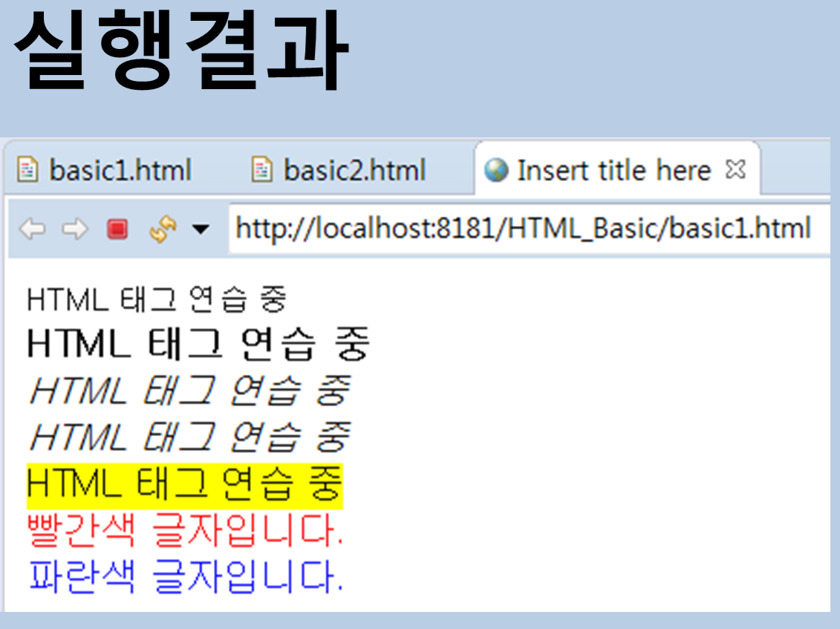The image size is (840, 629).
Task: Click the basic2.html file icon
Action: pos(262,169)
